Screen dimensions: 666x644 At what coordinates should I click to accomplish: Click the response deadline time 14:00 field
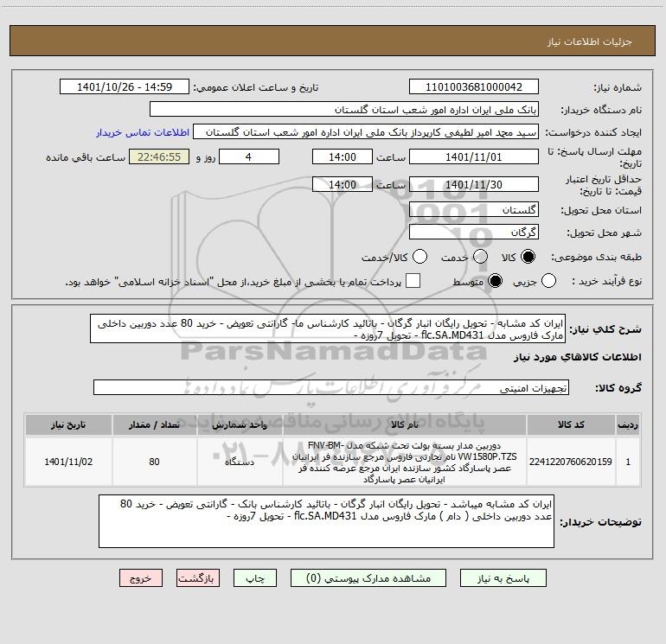343,156
